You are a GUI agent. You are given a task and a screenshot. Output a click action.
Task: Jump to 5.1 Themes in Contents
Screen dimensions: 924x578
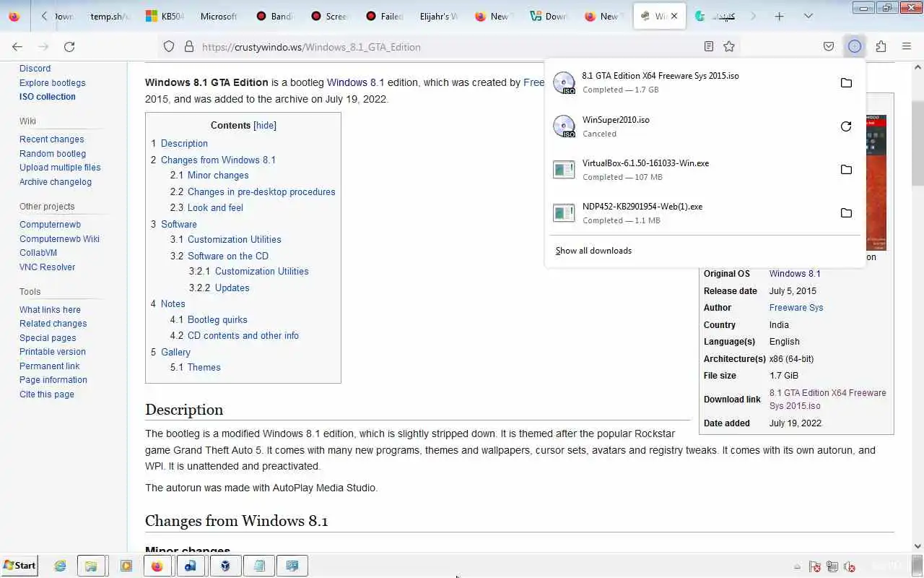point(196,367)
